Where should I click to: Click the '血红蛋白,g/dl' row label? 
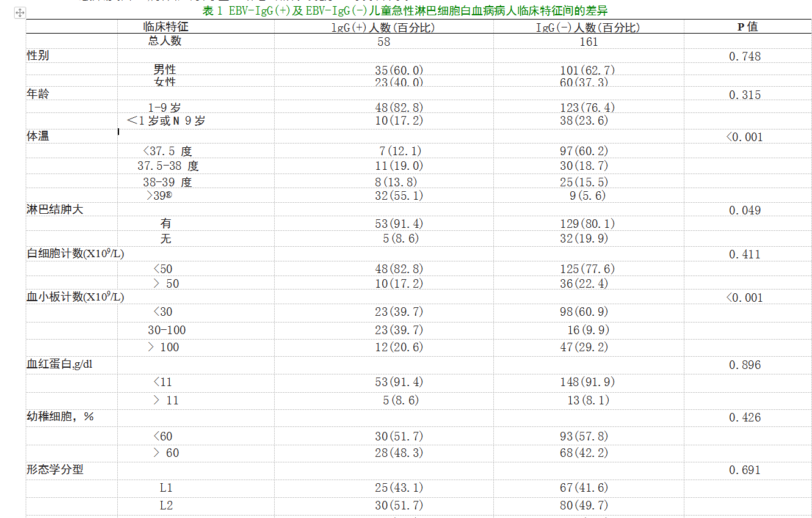tap(59, 365)
